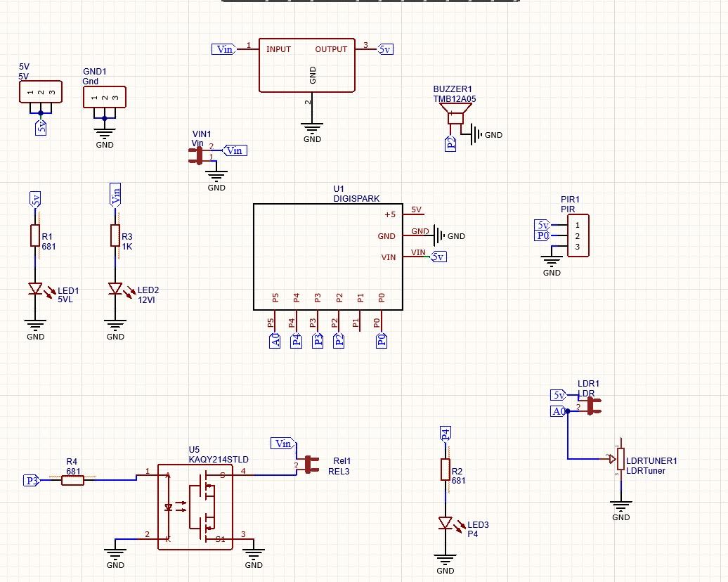Select the KAQY214STLD optocoupler U5 symbol
This screenshot has width=728, height=582.
(x=195, y=506)
